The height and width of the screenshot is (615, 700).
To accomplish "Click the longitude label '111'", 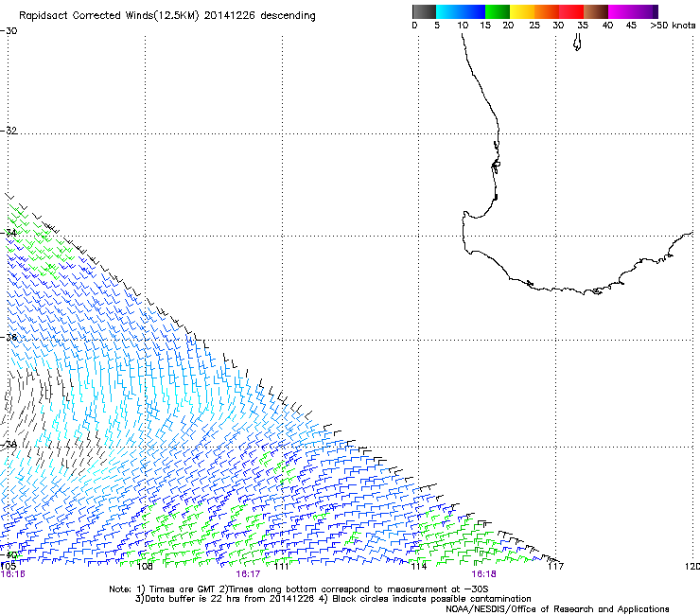I will 282,567.
